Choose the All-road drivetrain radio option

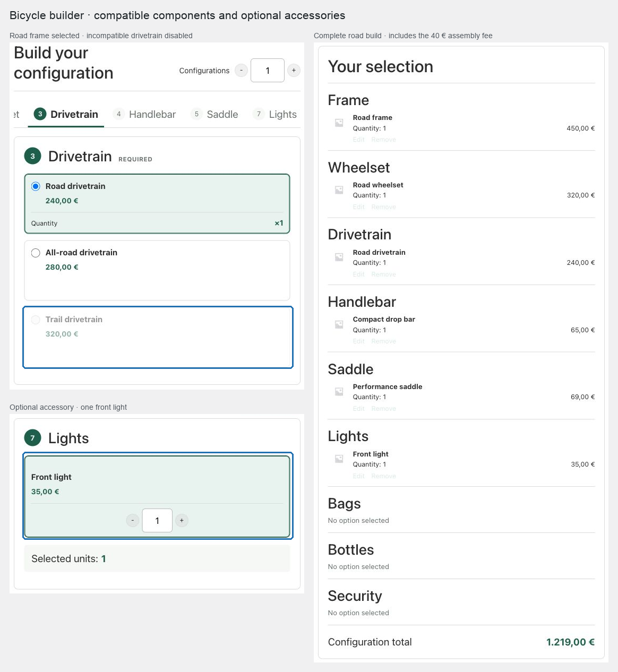(x=36, y=253)
